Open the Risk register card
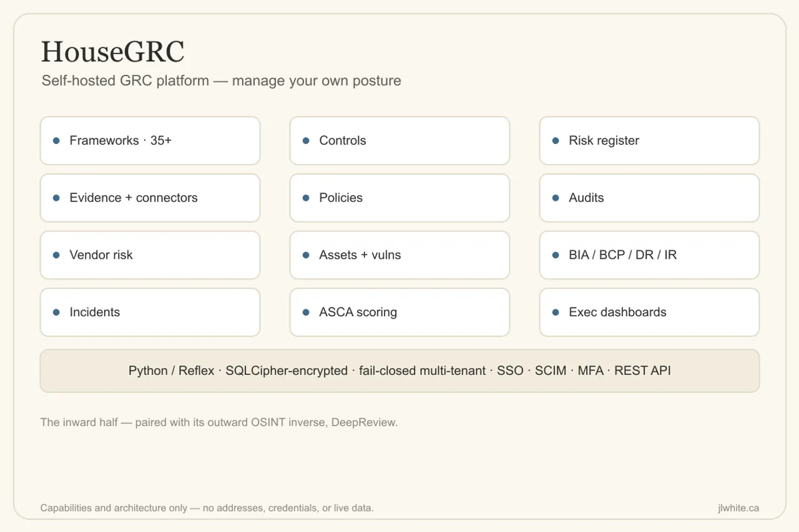Screen dimensions: 799x532 [x=649, y=140]
